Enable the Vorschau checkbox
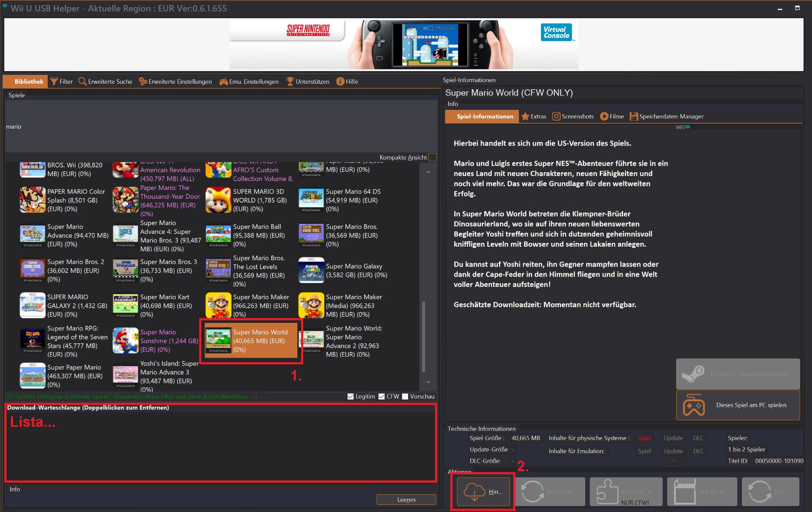The width and height of the screenshot is (812, 512). click(x=405, y=396)
